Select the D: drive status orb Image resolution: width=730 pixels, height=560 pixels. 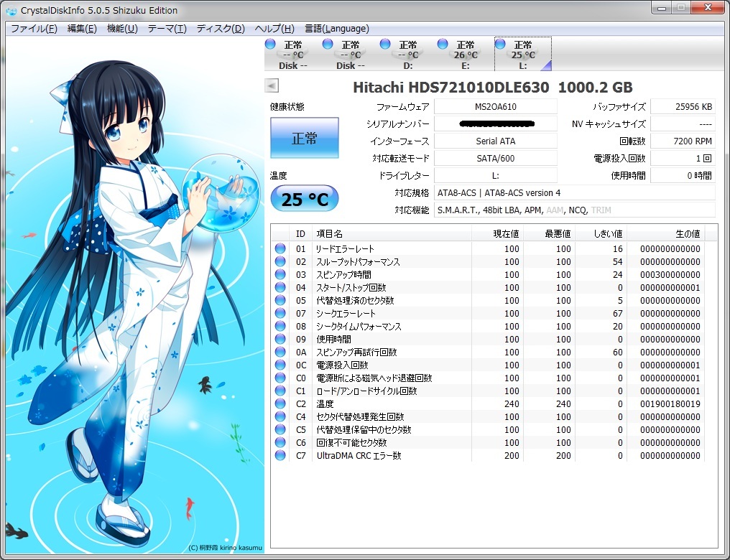click(385, 45)
